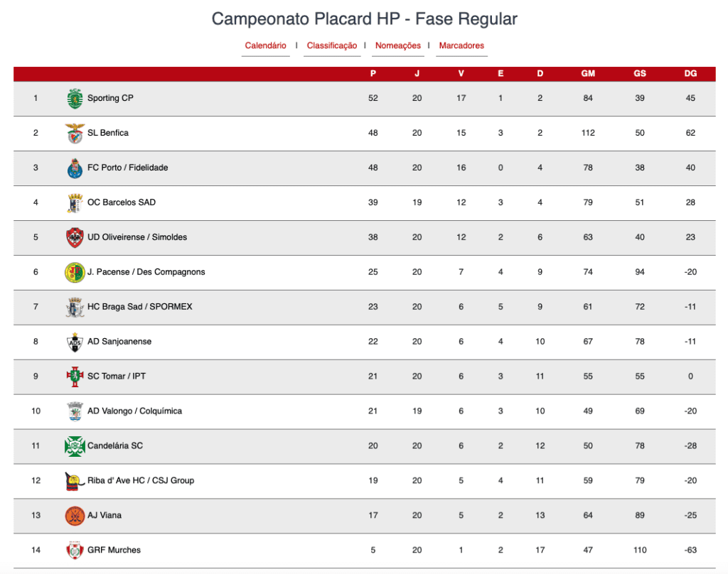Go to the Marcadores tab
The image size is (728, 574).
461,45
